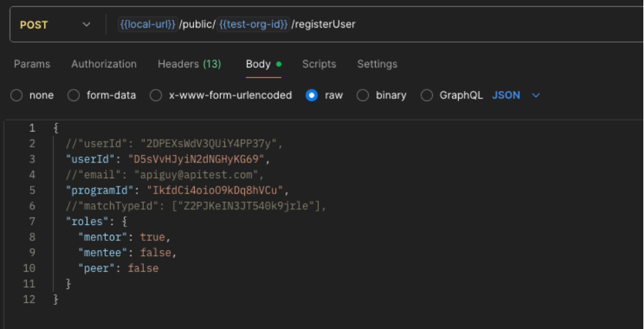The width and height of the screenshot is (644, 329).
Task: Open the request Settings tab
Action: point(377,64)
